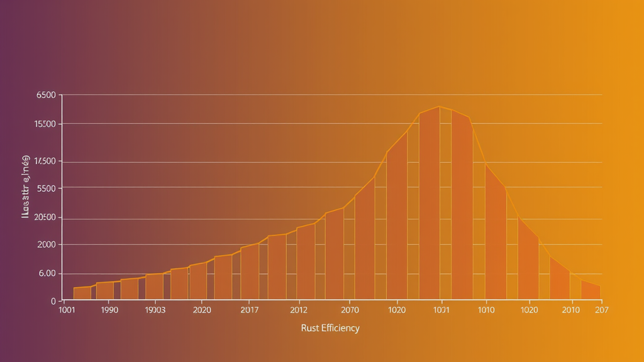Click the "1001" x-axis label
The width and height of the screenshot is (644, 362).
pos(67,310)
